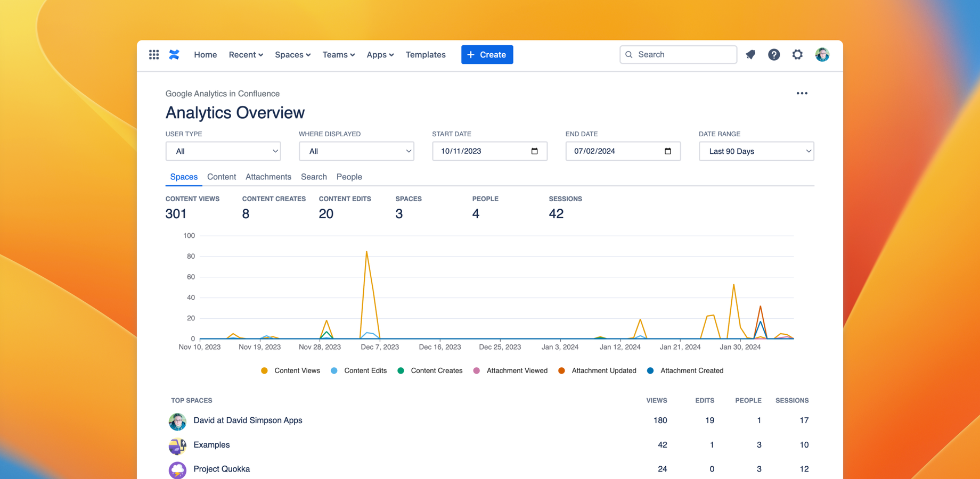This screenshot has width=980, height=479.
Task: Open David at David Simpson Apps space
Action: [248, 420]
